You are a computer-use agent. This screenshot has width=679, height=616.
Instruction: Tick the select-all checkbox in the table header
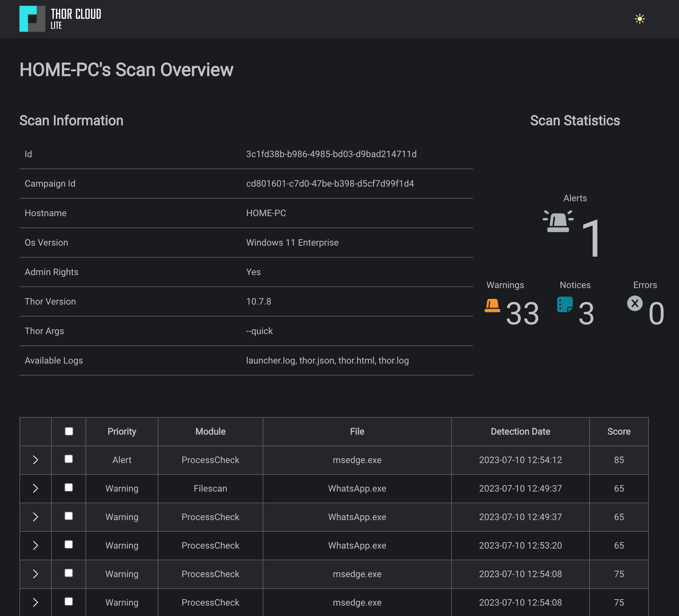pos(69,431)
